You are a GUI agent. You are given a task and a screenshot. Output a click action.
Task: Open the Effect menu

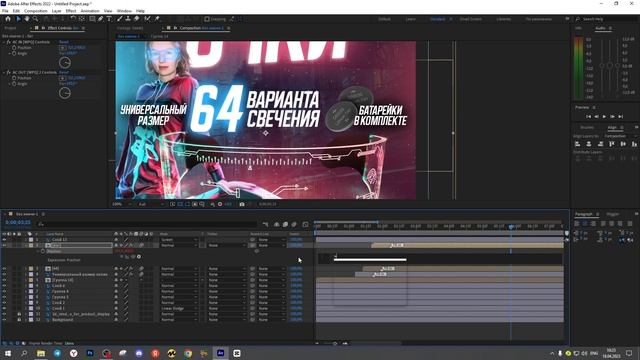[x=71, y=11]
